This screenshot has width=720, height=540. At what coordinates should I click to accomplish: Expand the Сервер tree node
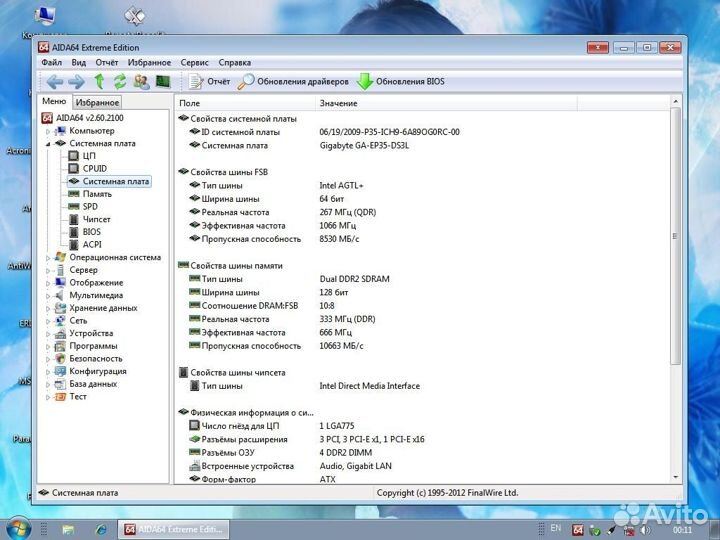coord(48,270)
